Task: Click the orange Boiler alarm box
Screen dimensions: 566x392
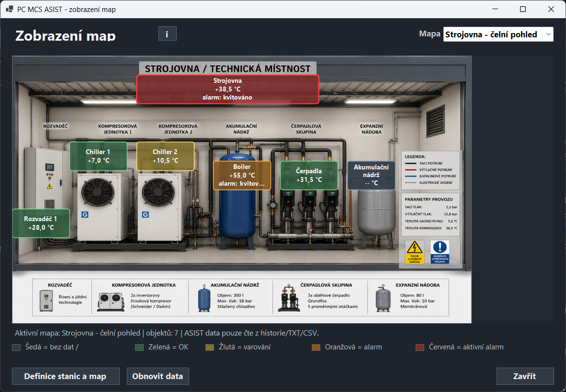Action: [x=242, y=175]
